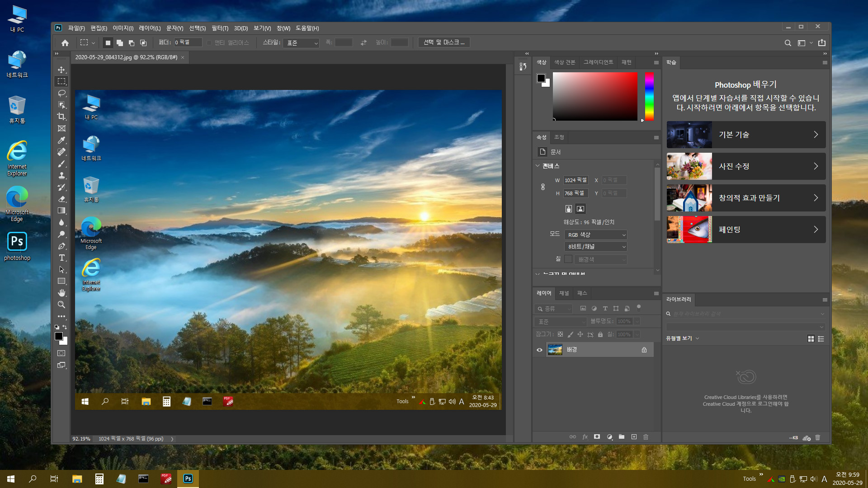Toggle the layer filter on/off switch
868x488 pixels.
click(x=639, y=308)
